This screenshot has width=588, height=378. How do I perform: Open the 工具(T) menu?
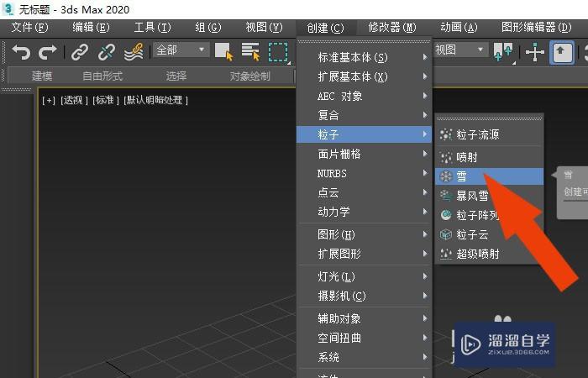click(x=152, y=28)
